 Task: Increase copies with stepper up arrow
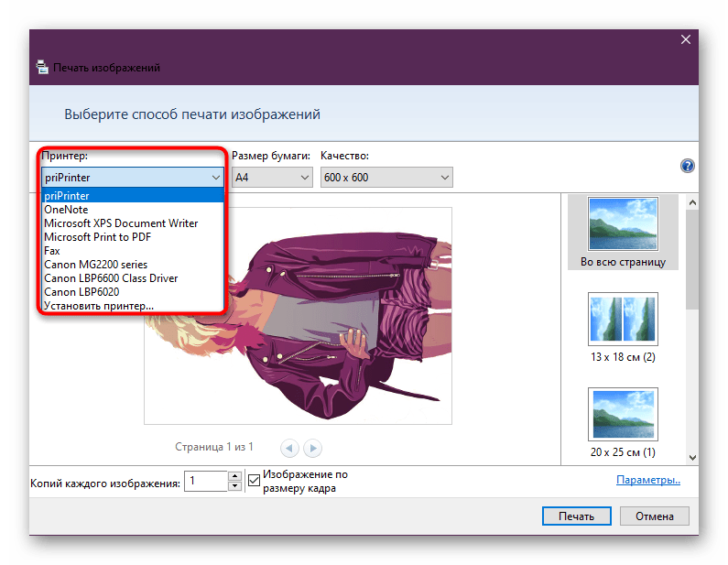pos(235,476)
